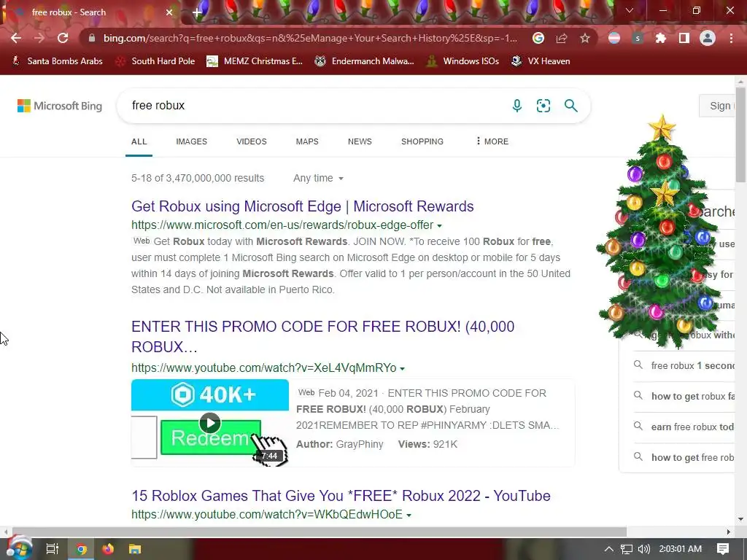Open the volume speaker tray icon
Screen dimensions: 747x560
point(643,549)
